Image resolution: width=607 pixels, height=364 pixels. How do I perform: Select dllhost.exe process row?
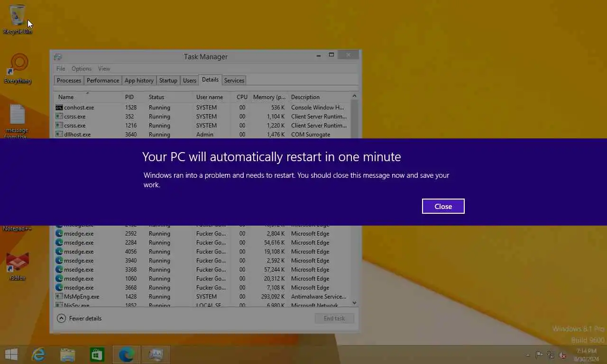[x=202, y=135]
